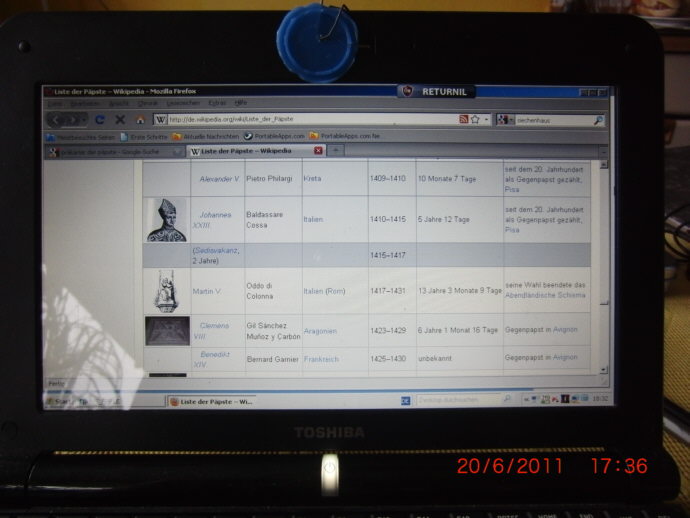Open the Home page icon

[x=140, y=119]
